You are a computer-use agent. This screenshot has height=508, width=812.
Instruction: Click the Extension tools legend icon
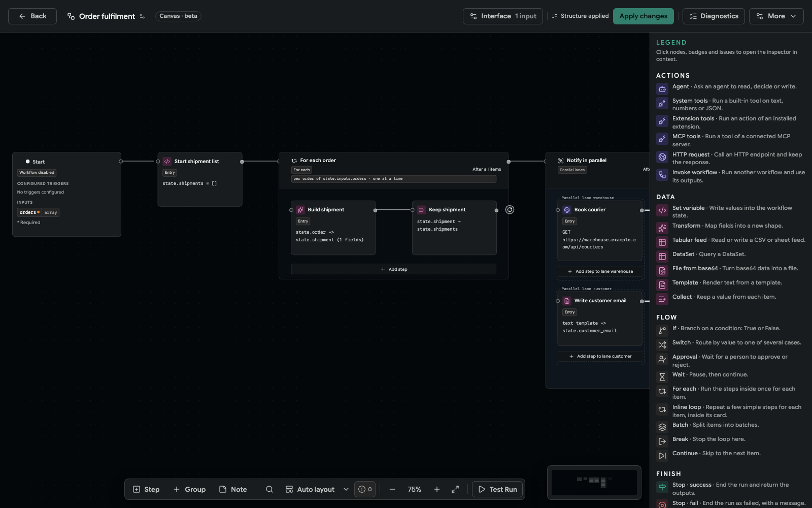(x=662, y=121)
